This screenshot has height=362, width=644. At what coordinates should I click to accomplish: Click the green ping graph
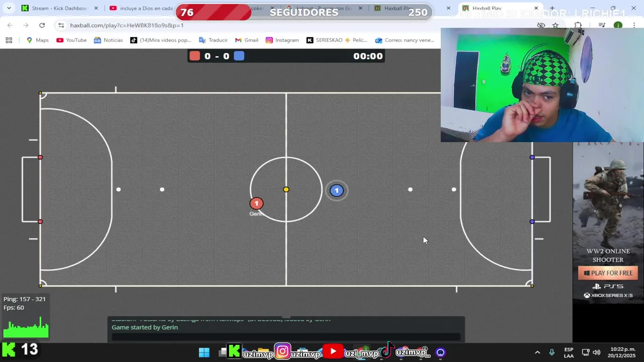click(x=26, y=327)
